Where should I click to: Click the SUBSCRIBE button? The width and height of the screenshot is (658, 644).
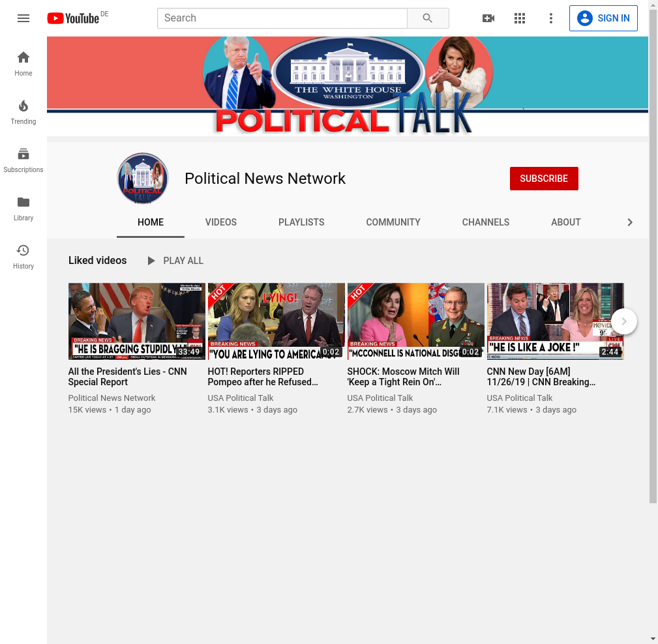(x=544, y=179)
